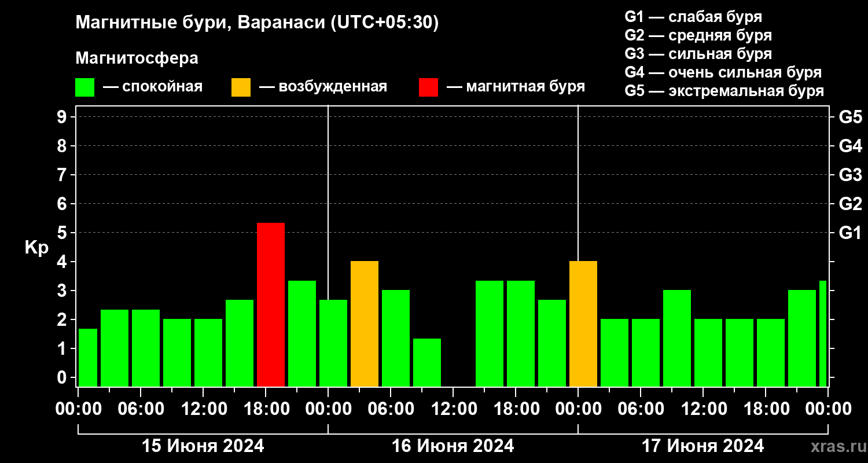Click the 'Магнитосфера' legend heading

pos(137,58)
